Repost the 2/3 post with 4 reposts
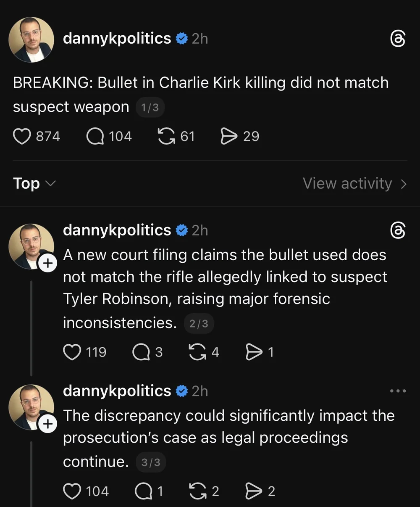 click(x=197, y=352)
